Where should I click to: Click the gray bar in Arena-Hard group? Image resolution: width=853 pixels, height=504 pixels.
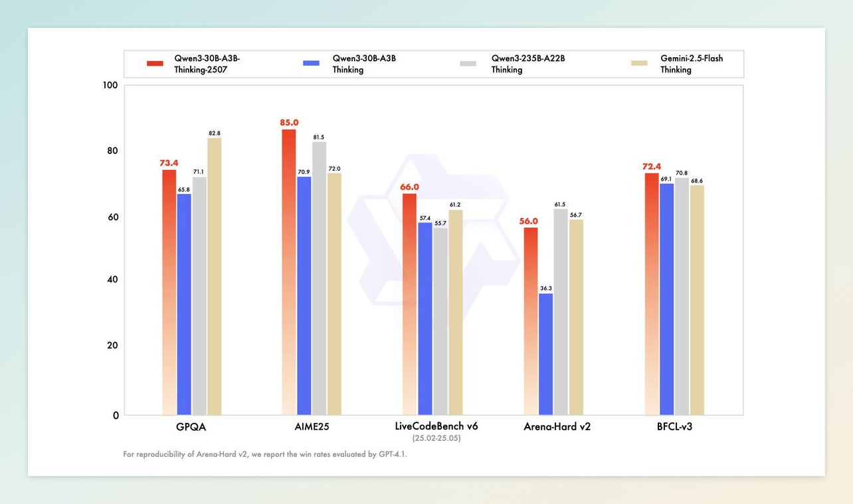[561, 312]
